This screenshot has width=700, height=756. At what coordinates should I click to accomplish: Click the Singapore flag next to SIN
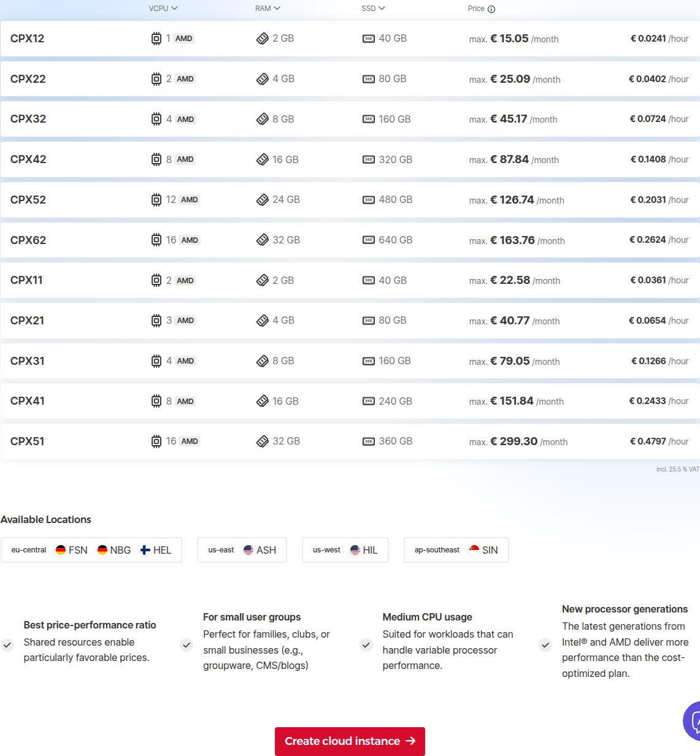474,550
